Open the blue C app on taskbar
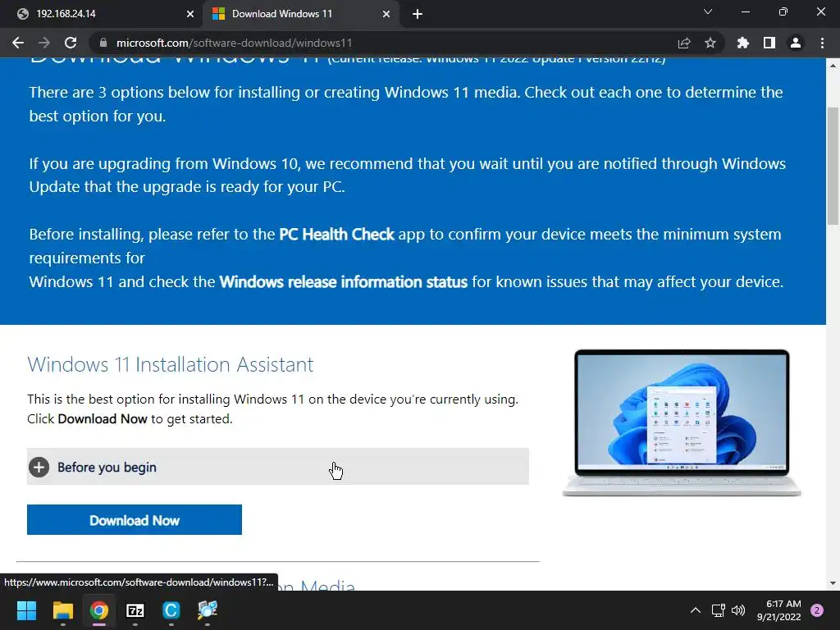This screenshot has height=630, width=840. click(x=171, y=610)
